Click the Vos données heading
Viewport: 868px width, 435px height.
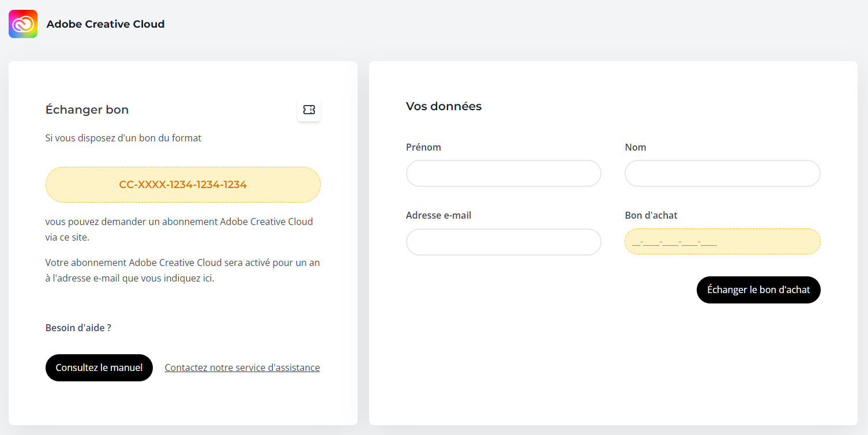click(444, 106)
